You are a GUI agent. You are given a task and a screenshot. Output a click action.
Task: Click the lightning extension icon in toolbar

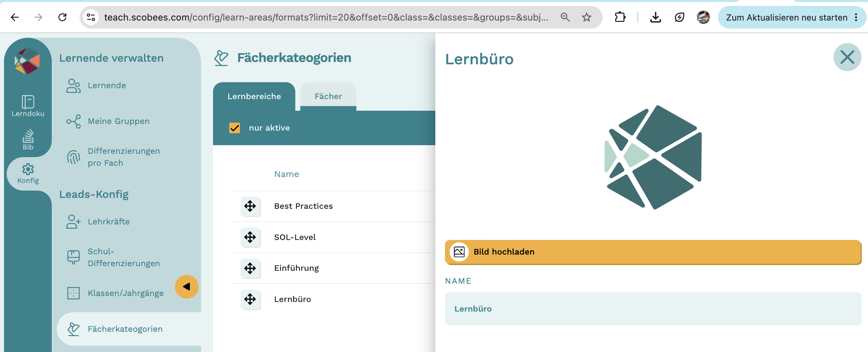click(x=679, y=17)
